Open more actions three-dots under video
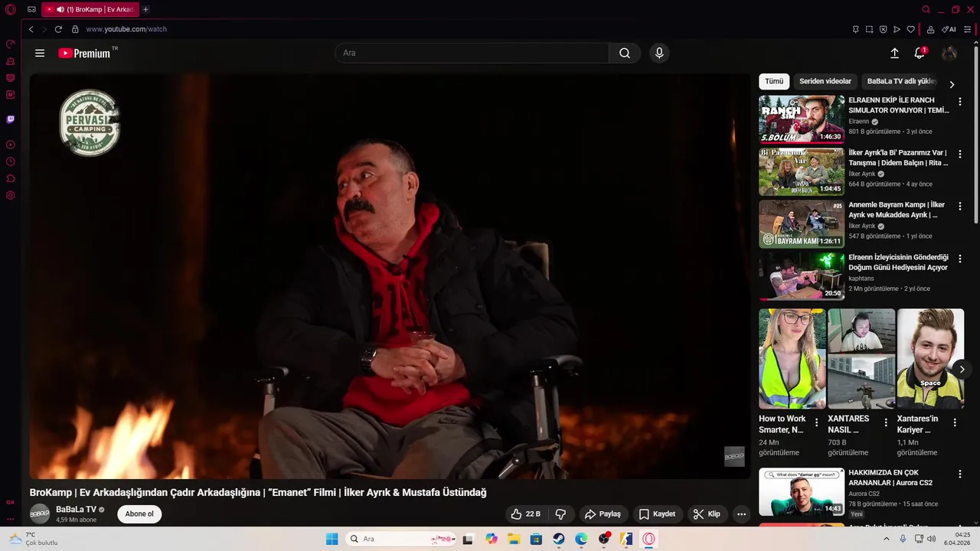The height and width of the screenshot is (551, 980). click(x=741, y=514)
